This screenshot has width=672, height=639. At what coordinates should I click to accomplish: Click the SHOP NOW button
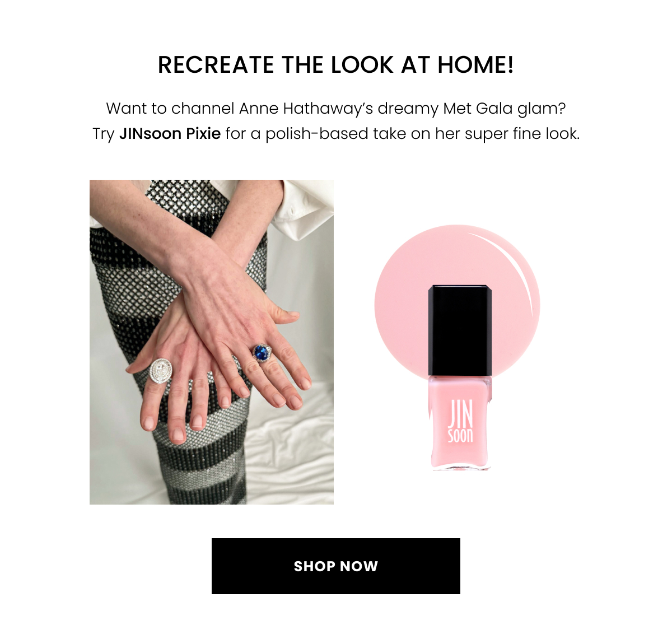tap(336, 566)
